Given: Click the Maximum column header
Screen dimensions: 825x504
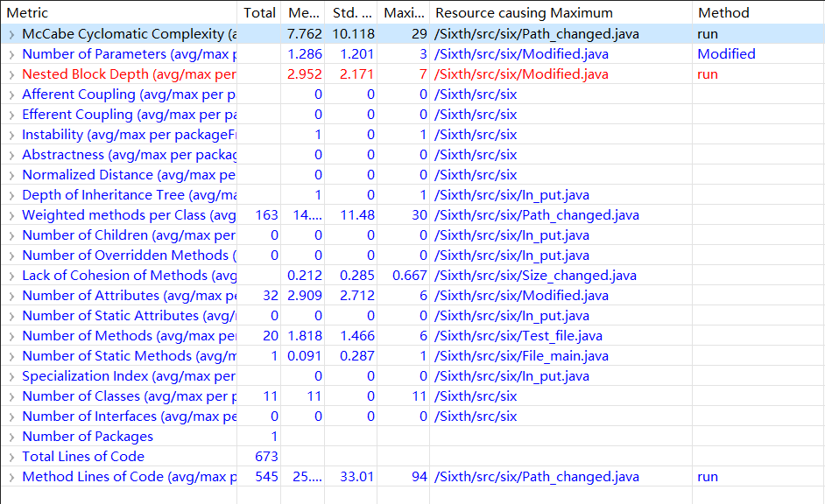Looking at the screenshot, I should point(404,12).
